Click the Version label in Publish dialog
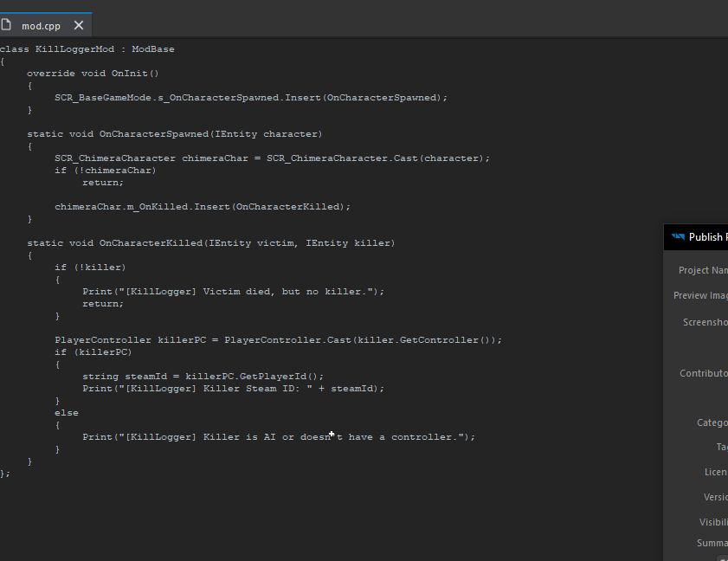 coord(715,497)
